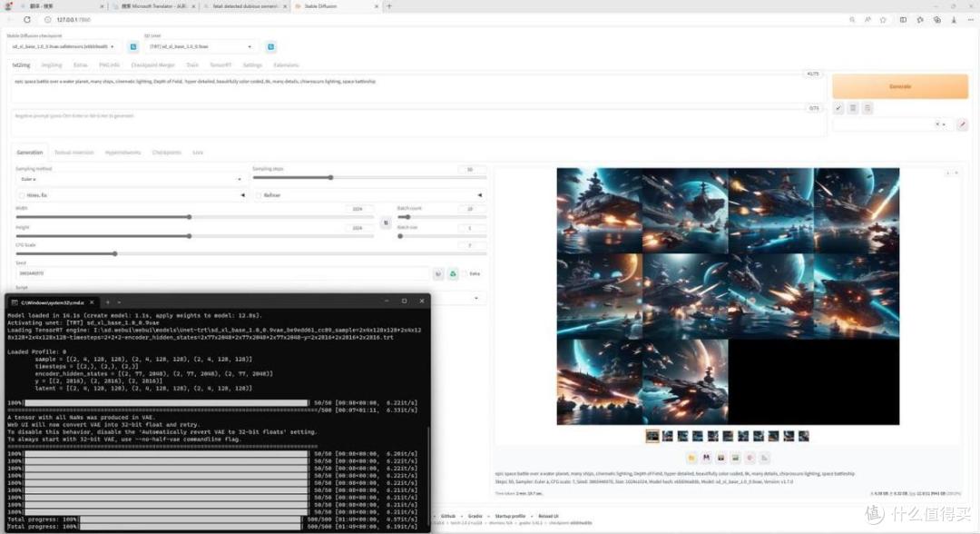Click the Reload UI footer link

click(x=548, y=517)
